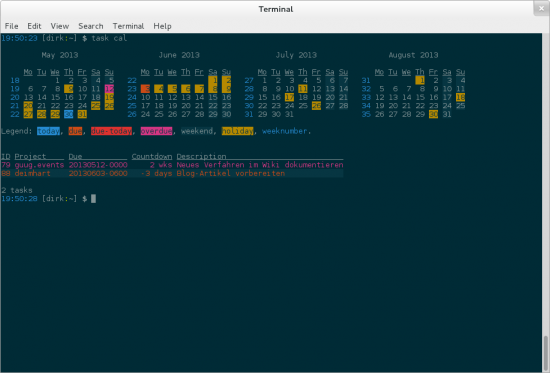The height and width of the screenshot is (373, 550).
Task: Click the orange 'due' legend swatch
Action: (75, 131)
